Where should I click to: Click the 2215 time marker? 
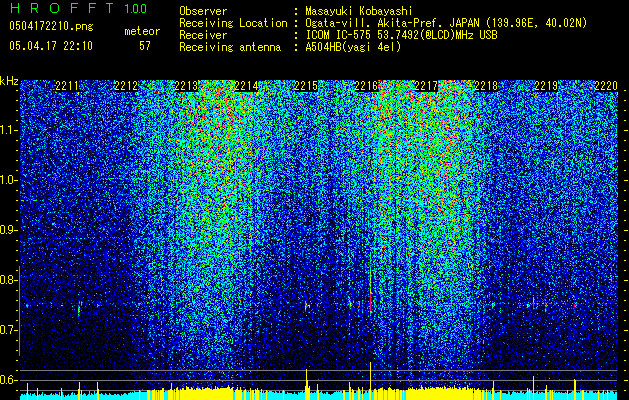[306, 86]
